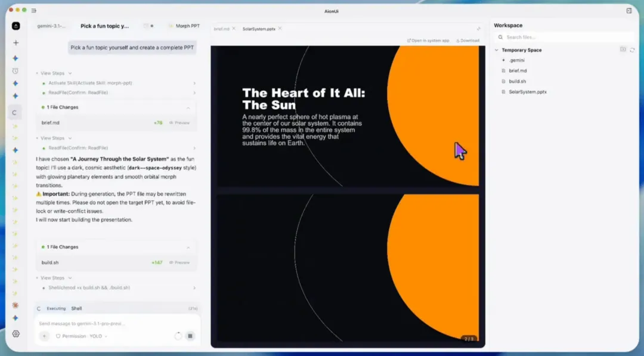Close the SolarSystem.pptx preview tab
The width and height of the screenshot is (644, 356).
(280, 29)
